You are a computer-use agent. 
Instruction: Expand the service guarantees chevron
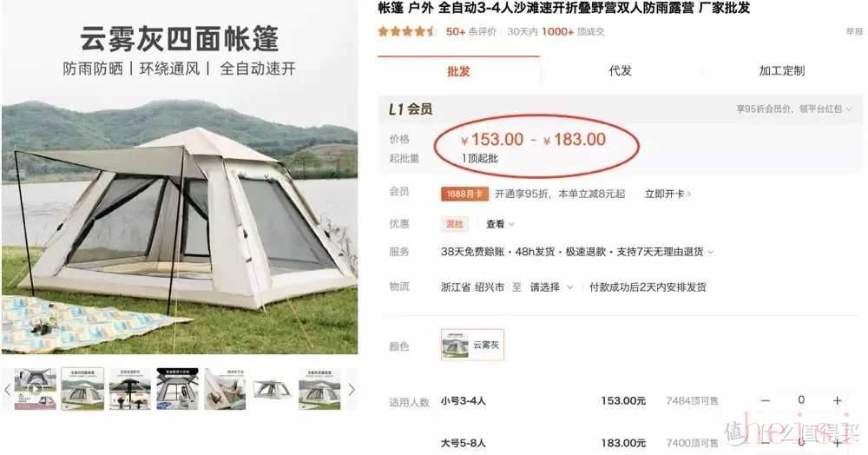pos(711,252)
